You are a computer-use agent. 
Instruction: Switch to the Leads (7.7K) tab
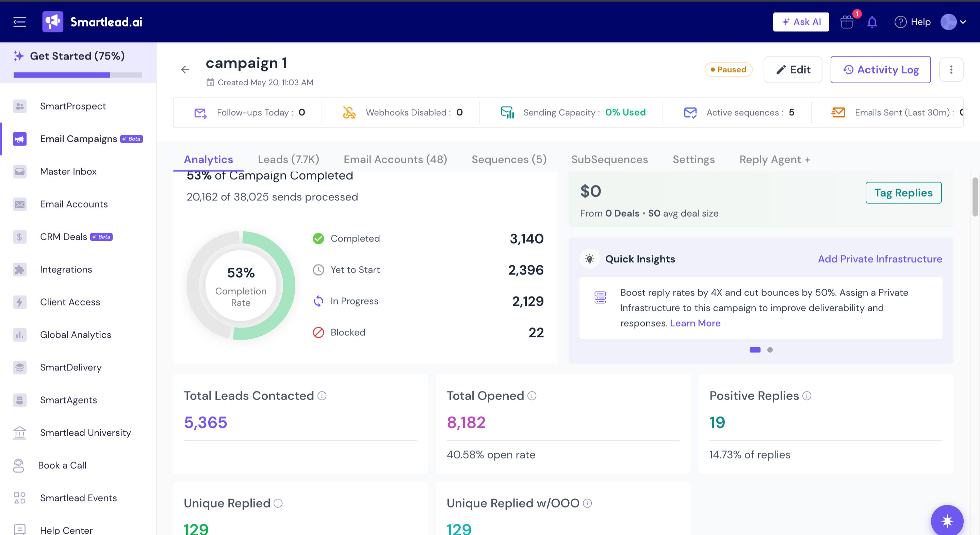point(288,159)
